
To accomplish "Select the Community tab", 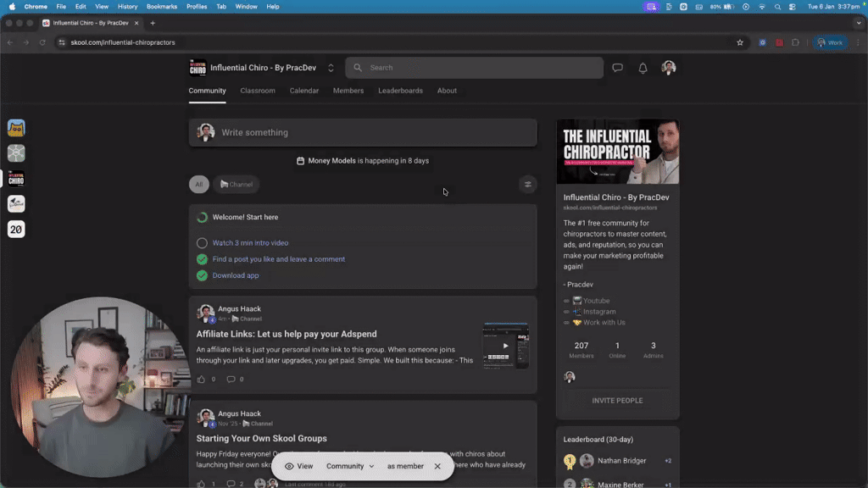I will 207,91.
